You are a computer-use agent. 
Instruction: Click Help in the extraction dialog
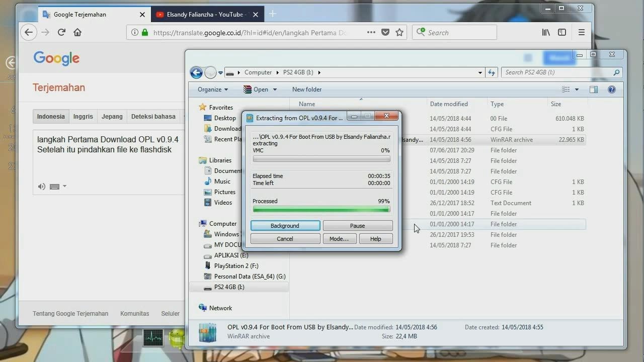[x=376, y=239]
